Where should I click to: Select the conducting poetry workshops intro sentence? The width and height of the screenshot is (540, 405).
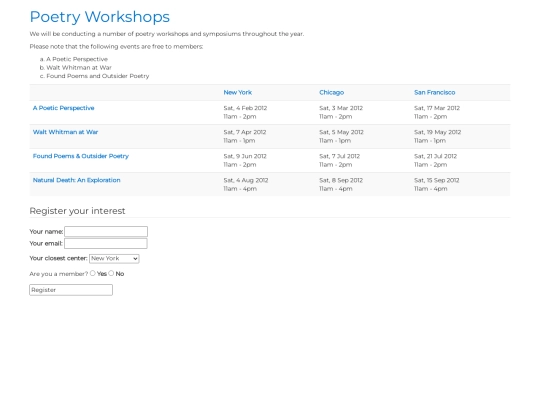[167, 34]
